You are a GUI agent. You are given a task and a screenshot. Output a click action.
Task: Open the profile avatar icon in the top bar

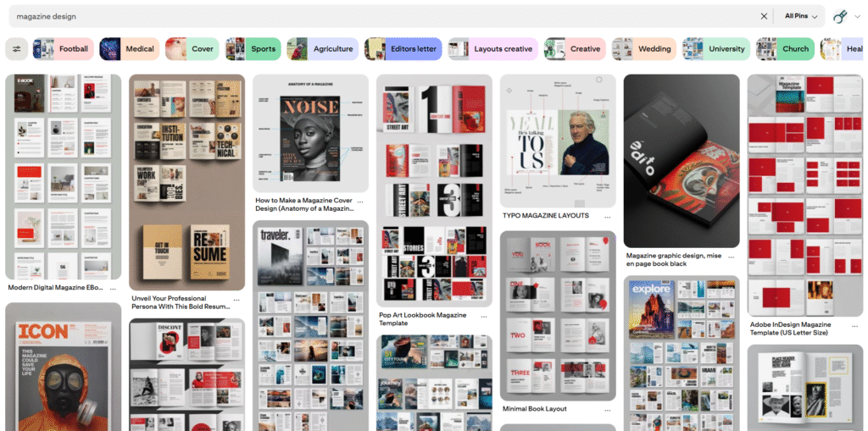[840, 16]
